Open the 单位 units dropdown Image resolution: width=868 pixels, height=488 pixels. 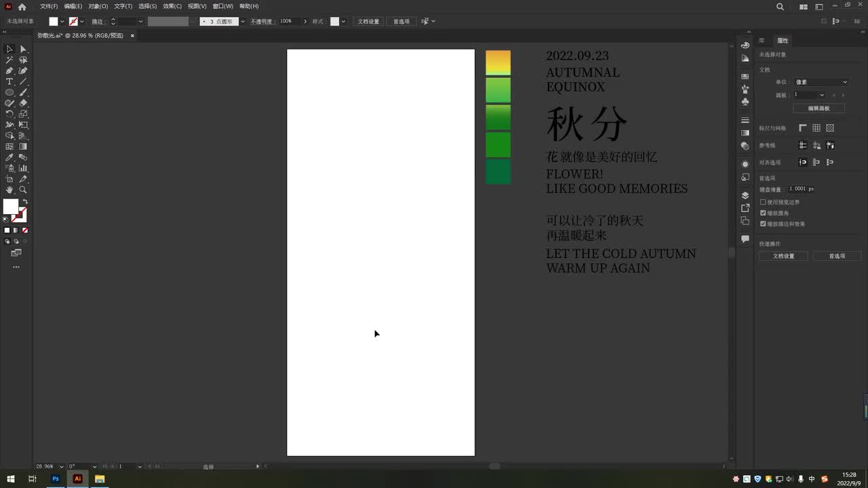(x=821, y=82)
